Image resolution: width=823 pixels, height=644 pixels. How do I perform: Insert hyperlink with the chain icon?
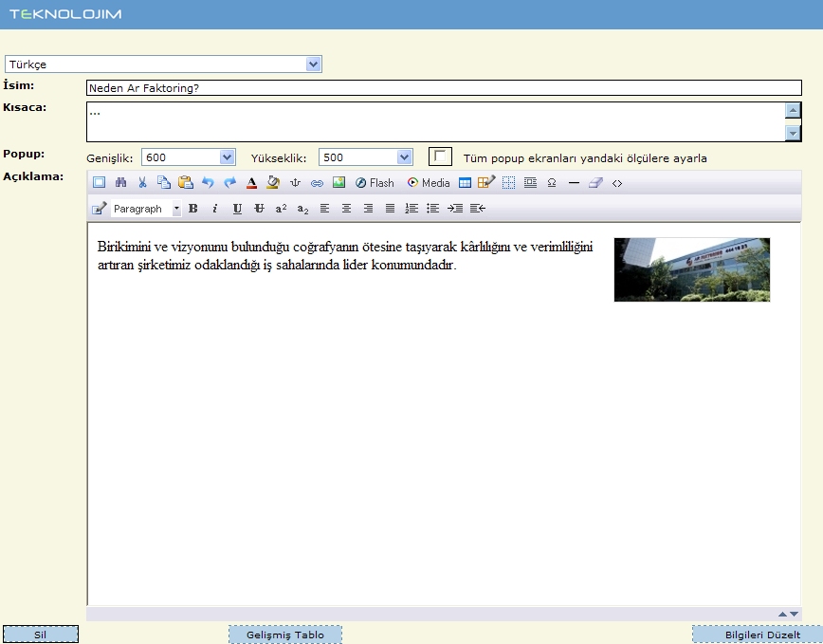click(x=317, y=183)
